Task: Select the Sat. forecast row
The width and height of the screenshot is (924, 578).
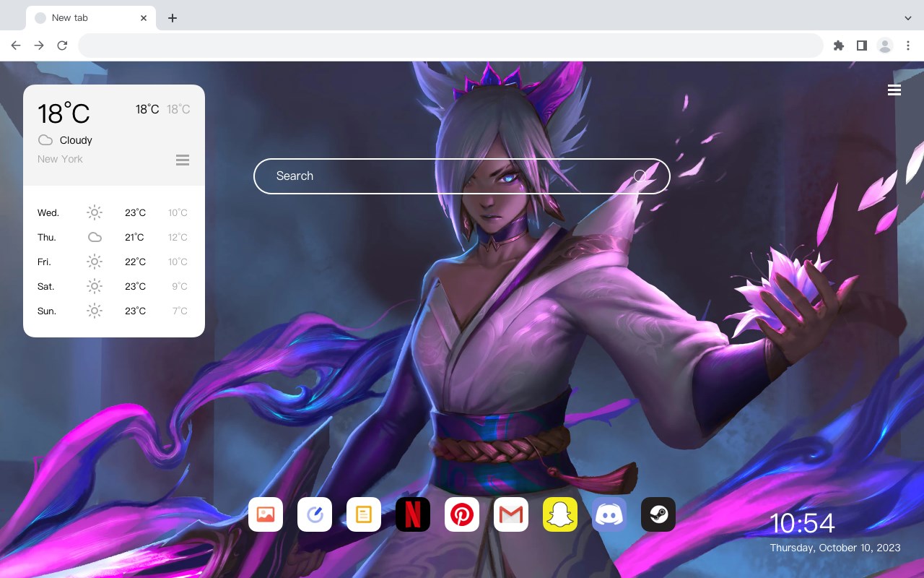Action: 114,286
